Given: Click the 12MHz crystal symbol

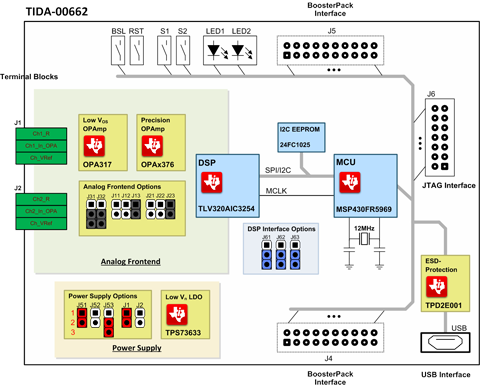Looking at the screenshot, I should coord(364,239).
